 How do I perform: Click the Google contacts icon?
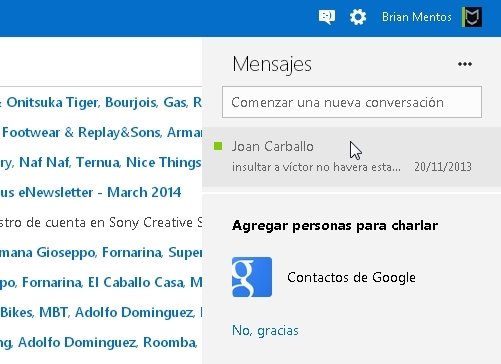(252, 277)
